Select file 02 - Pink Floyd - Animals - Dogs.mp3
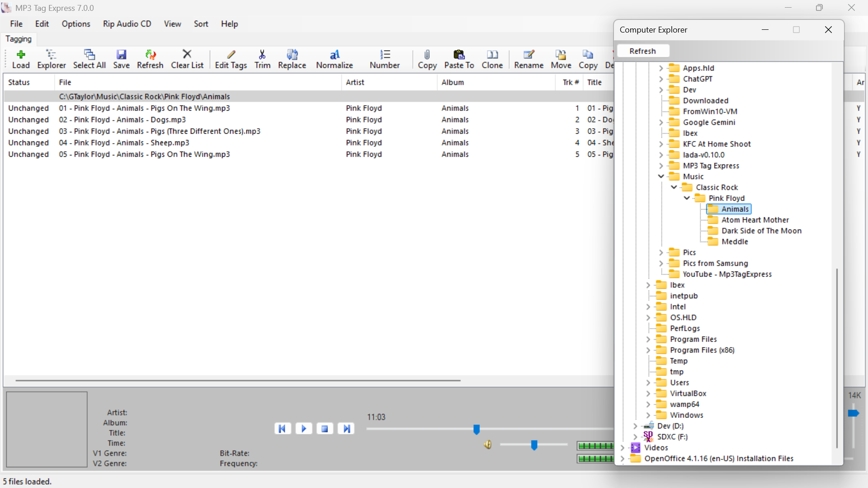 click(122, 120)
